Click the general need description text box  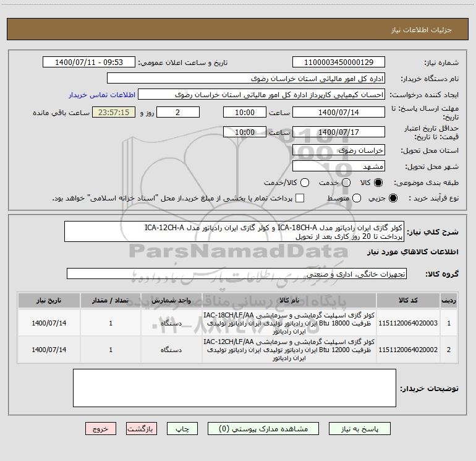(x=234, y=231)
